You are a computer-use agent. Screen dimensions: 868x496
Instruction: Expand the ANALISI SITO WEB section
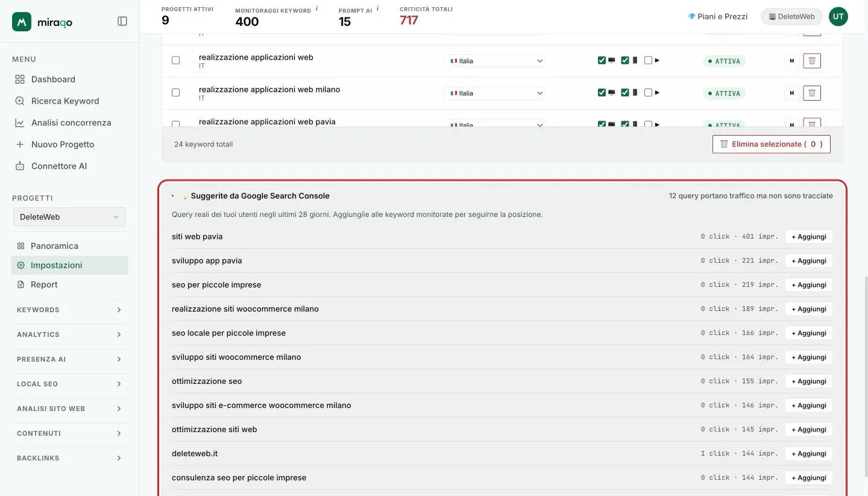coord(69,409)
